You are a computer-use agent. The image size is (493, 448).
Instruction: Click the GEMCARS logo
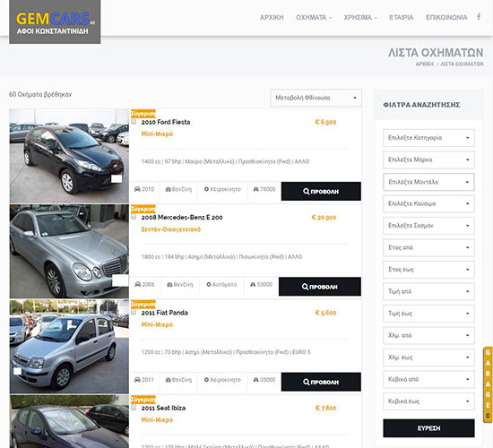coord(55,22)
